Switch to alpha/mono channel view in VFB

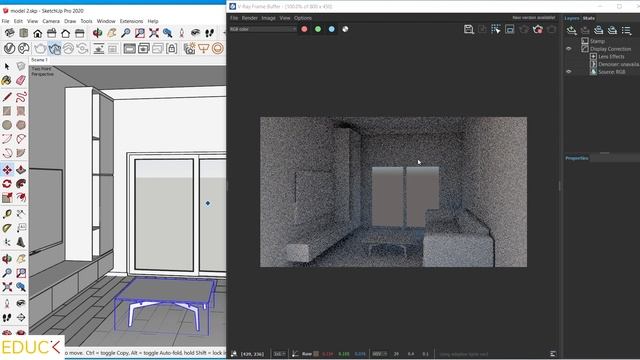(x=345, y=29)
